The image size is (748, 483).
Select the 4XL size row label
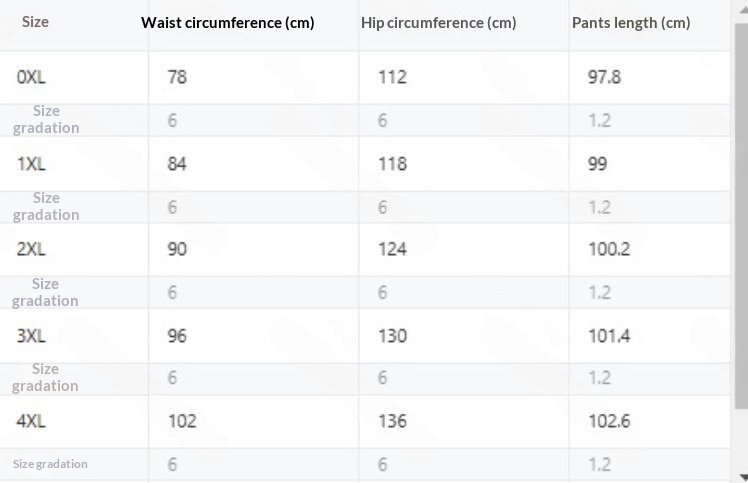coord(31,421)
